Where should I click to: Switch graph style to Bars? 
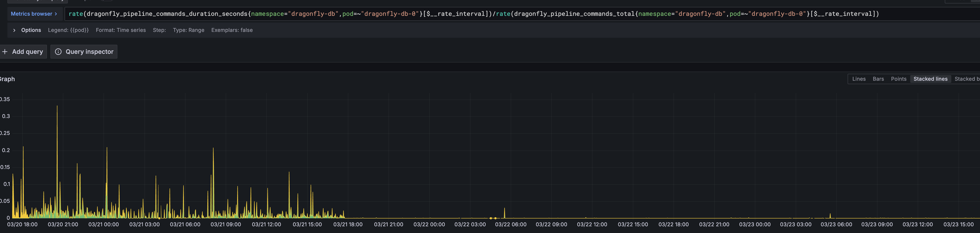[x=878, y=79]
